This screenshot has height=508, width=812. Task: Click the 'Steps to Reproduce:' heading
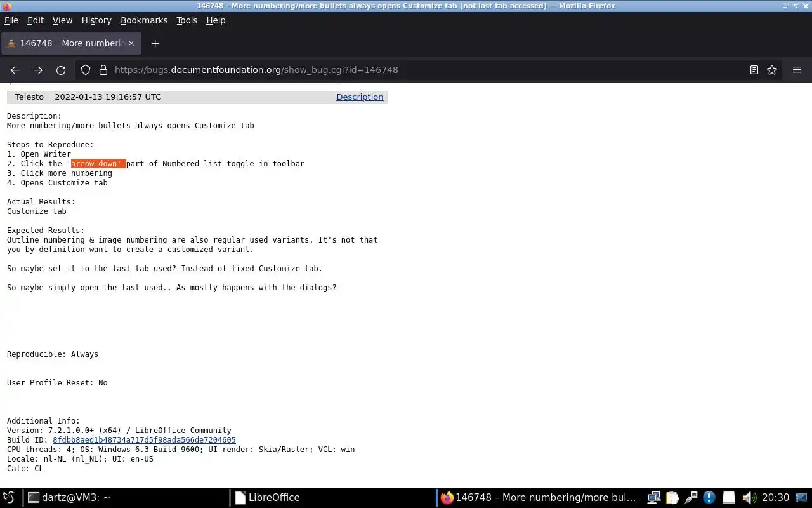pyautogui.click(x=50, y=145)
